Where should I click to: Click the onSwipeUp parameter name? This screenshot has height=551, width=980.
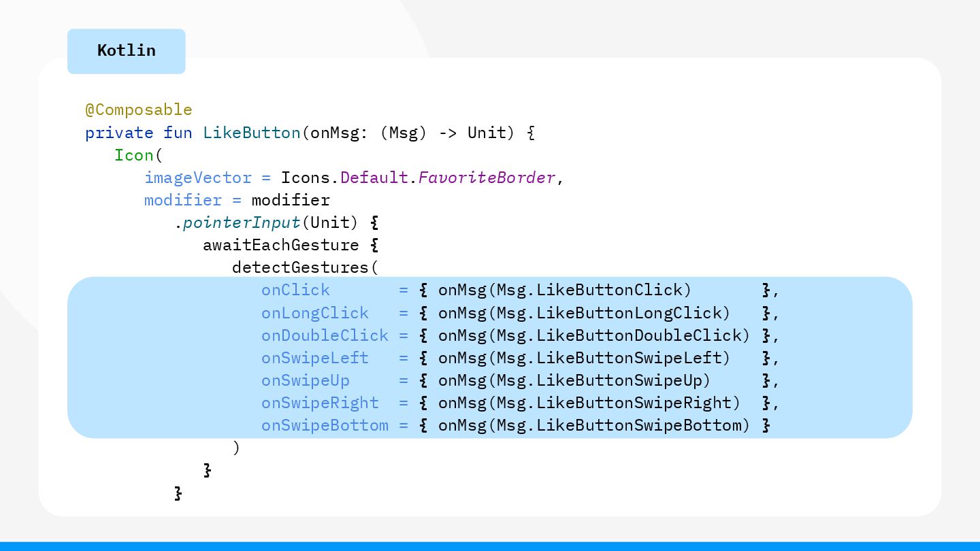(306, 380)
